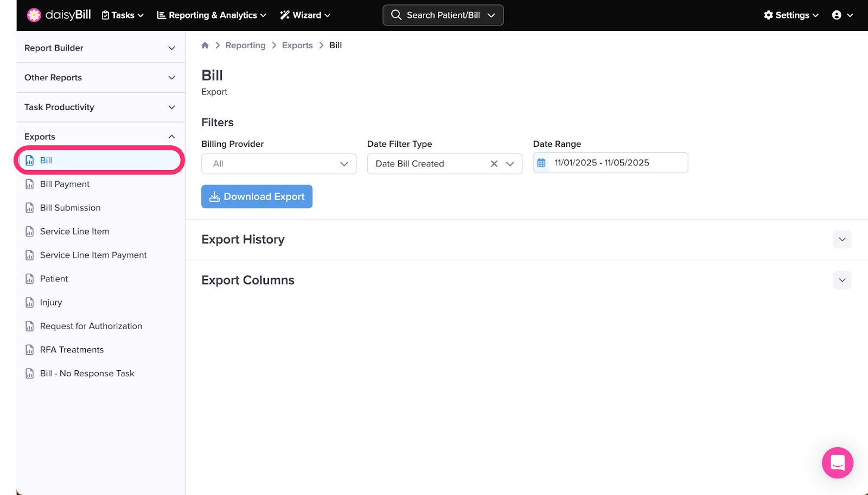Image resolution: width=868 pixels, height=495 pixels.
Task: Click the Download Export button
Action: [x=257, y=197]
